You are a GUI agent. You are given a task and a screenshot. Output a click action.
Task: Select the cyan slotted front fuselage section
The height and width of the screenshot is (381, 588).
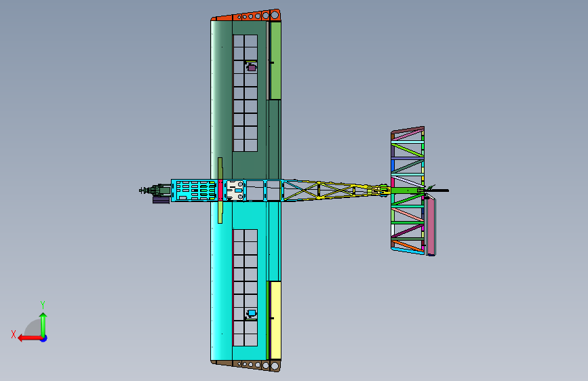194,190
